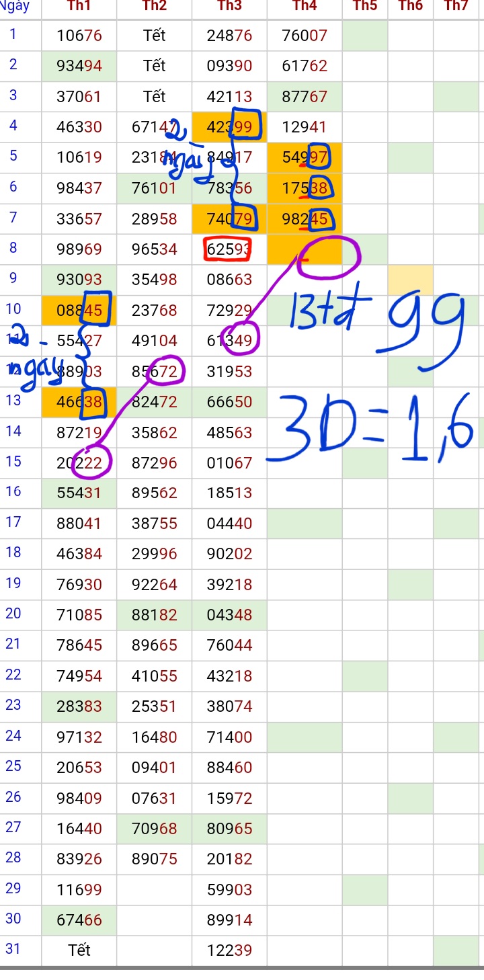Click the red-boxed 62593 cell
The image size is (484, 980).
(x=229, y=249)
